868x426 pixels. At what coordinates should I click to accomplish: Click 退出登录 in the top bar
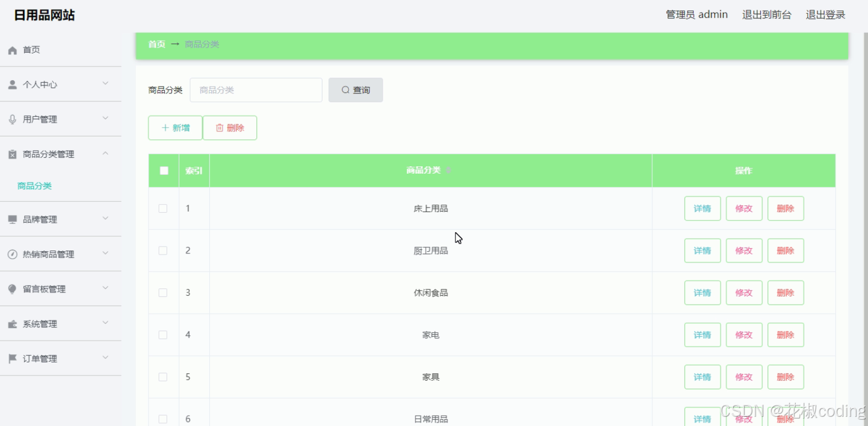(826, 15)
